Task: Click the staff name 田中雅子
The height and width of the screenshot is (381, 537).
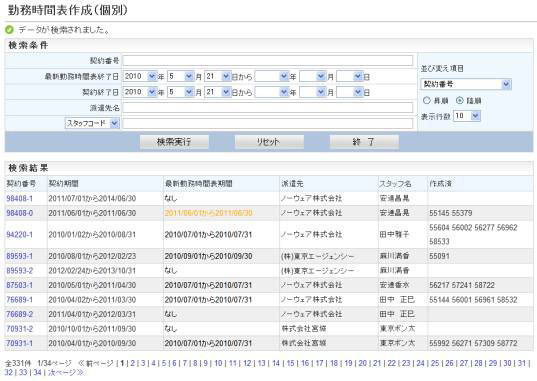Action: (394, 235)
